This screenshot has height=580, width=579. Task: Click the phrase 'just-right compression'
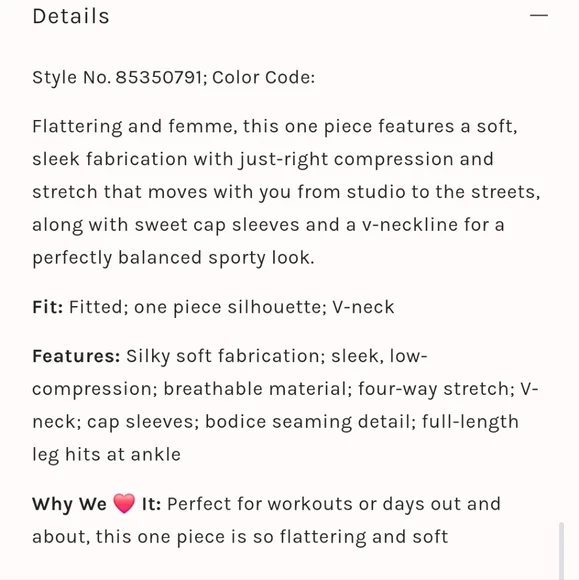click(346, 159)
